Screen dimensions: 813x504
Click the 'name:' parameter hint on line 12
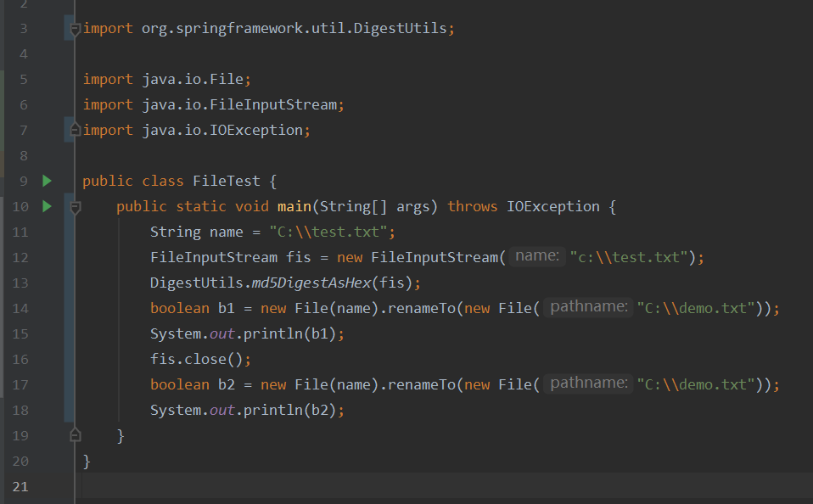click(x=538, y=256)
